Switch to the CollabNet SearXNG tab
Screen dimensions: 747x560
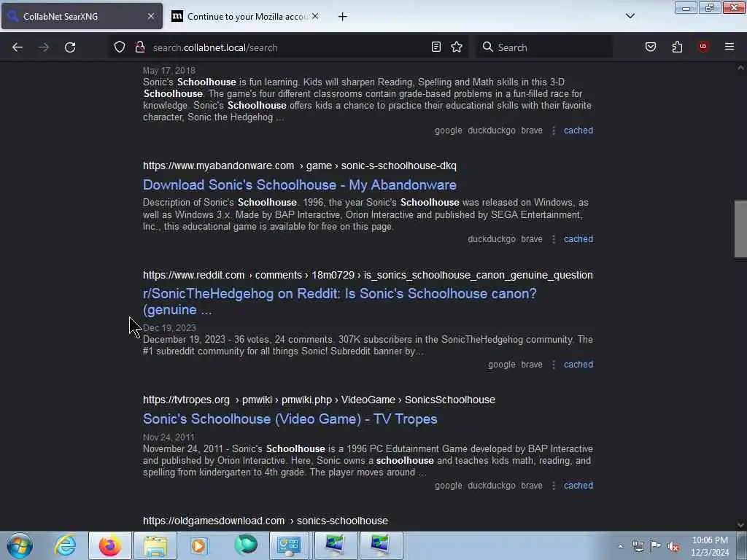(82, 16)
